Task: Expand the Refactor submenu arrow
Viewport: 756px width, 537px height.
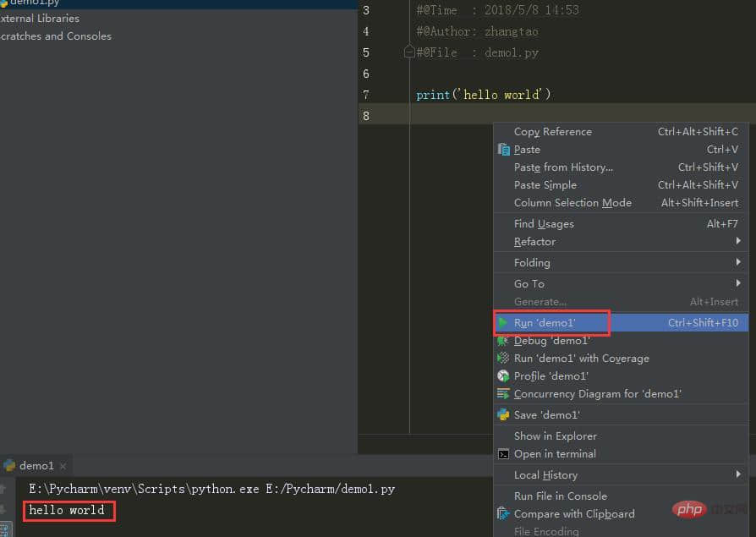Action: pyautogui.click(x=738, y=240)
